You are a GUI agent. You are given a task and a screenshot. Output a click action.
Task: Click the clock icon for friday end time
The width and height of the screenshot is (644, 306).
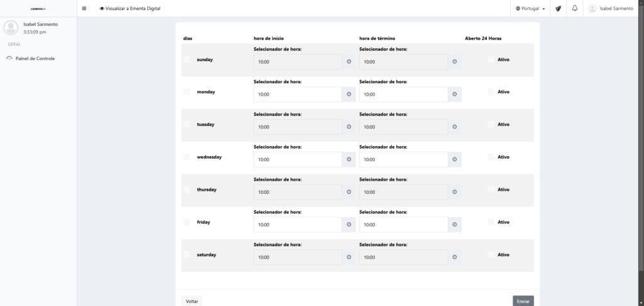(x=455, y=225)
